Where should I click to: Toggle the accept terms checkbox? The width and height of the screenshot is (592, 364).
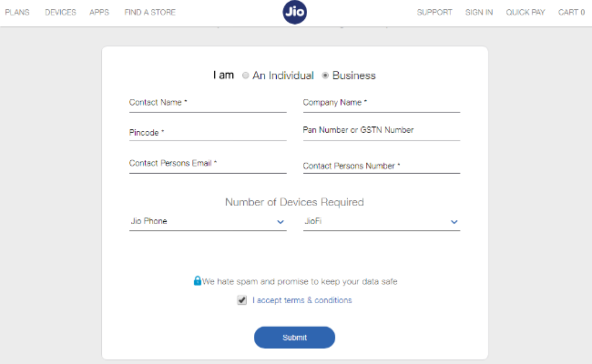242,300
